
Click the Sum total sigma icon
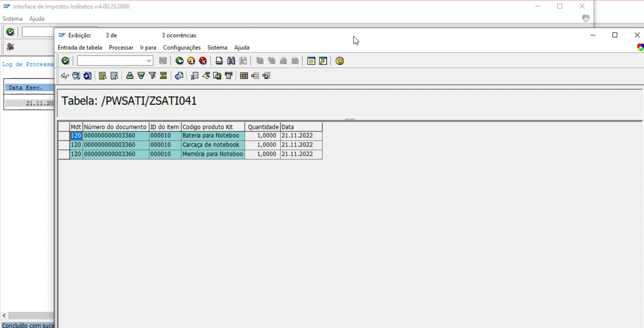[163, 76]
